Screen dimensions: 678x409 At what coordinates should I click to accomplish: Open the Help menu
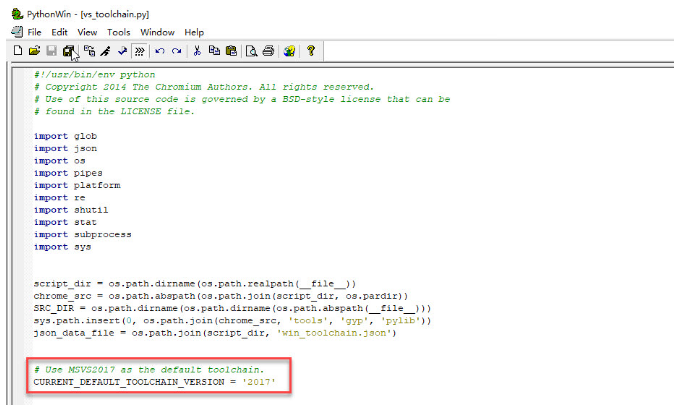point(194,32)
